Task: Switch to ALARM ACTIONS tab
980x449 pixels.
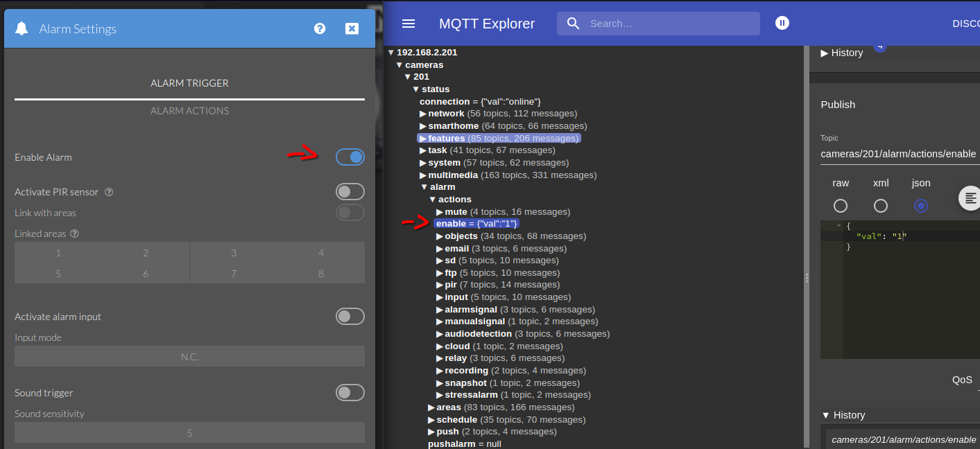Action: point(189,111)
